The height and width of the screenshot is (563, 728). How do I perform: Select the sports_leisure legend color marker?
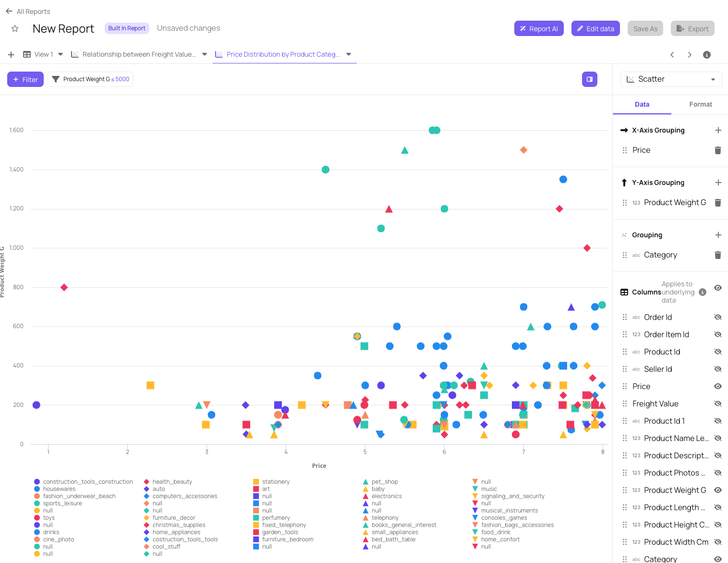(36, 503)
